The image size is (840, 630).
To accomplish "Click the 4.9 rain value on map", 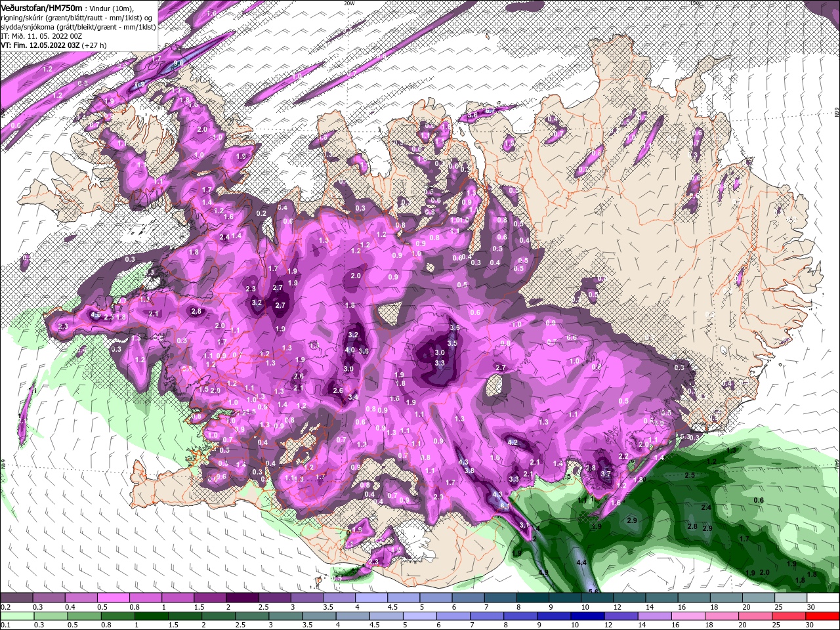I will tap(543, 572).
